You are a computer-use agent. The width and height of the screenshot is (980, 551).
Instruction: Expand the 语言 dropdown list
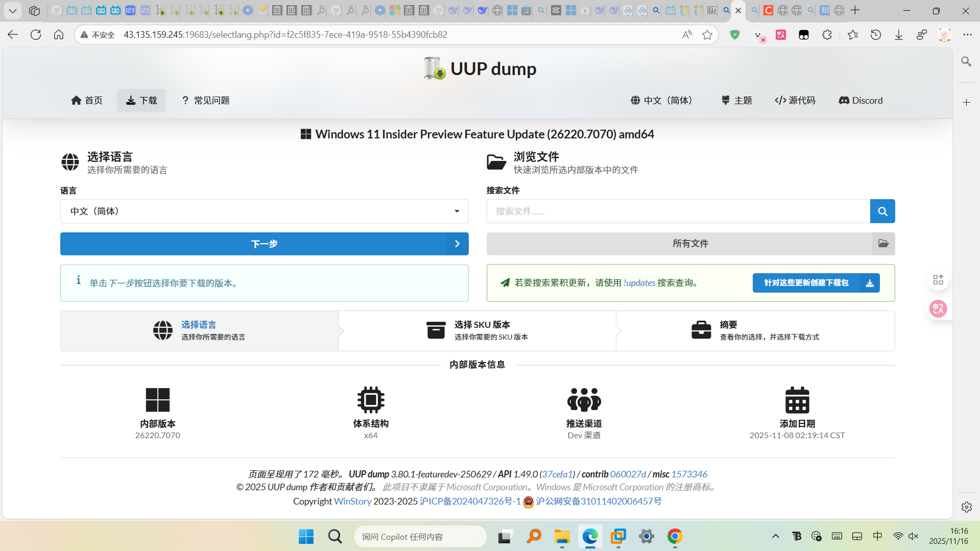264,211
